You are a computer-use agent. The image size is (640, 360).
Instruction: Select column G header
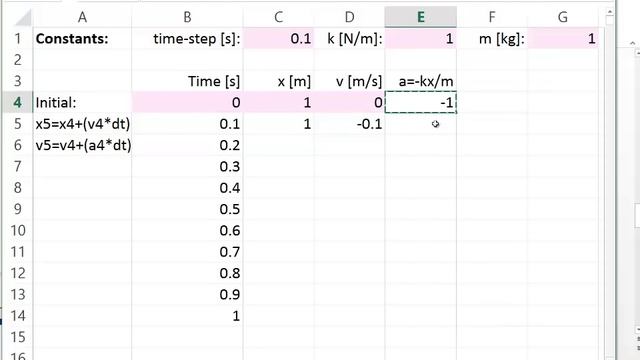(563, 17)
